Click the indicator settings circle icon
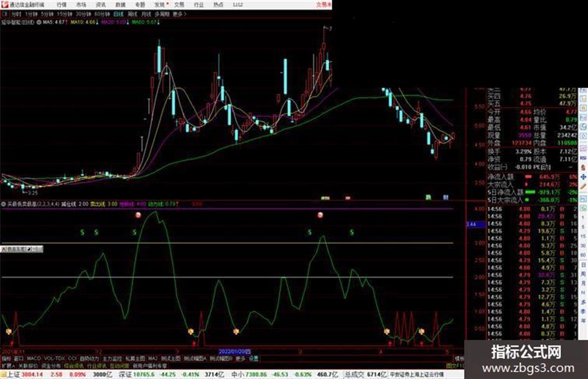Image resolution: width=588 pixels, height=379 pixels. pos(3,204)
